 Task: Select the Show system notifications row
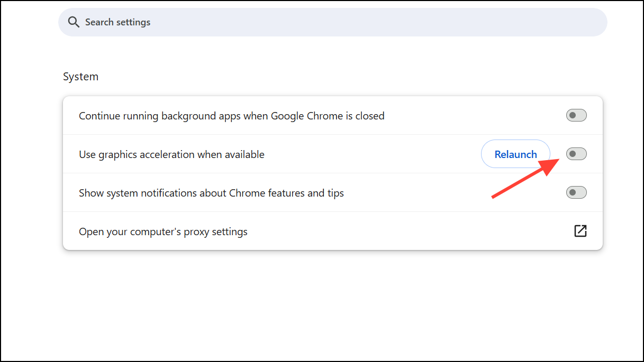pos(211,192)
